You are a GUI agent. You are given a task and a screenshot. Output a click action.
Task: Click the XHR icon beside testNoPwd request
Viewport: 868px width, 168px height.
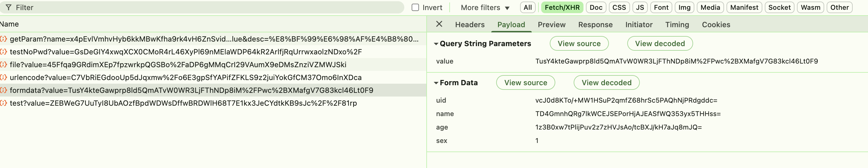pos(4,52)
